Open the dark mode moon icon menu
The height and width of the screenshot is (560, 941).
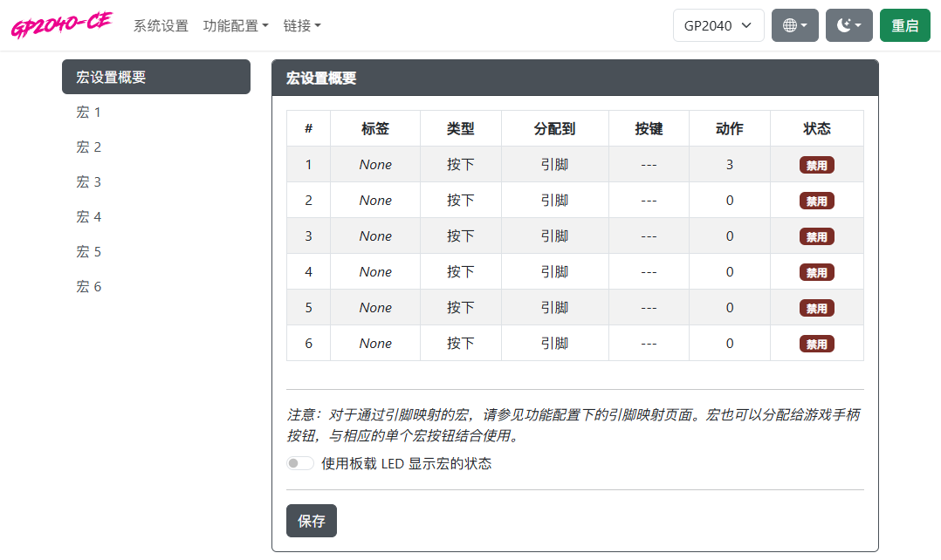[x=848, y=24]
